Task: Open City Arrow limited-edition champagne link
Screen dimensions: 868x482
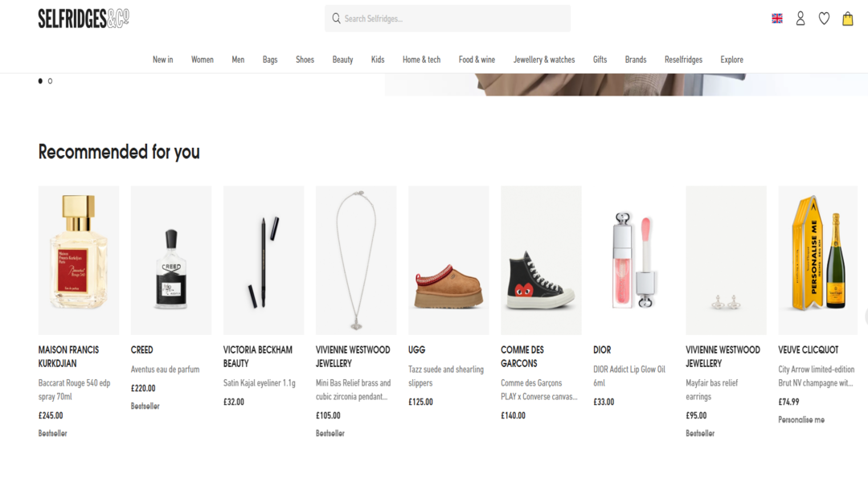Action: pos(817,376)
